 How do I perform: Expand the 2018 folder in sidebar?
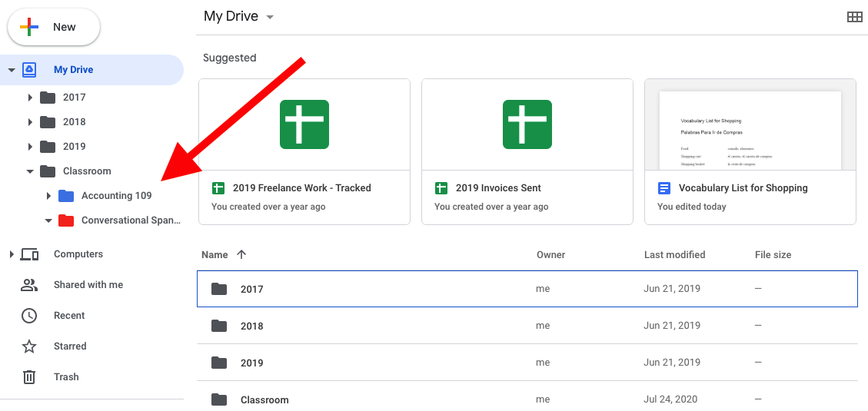[x=31, y=121]
